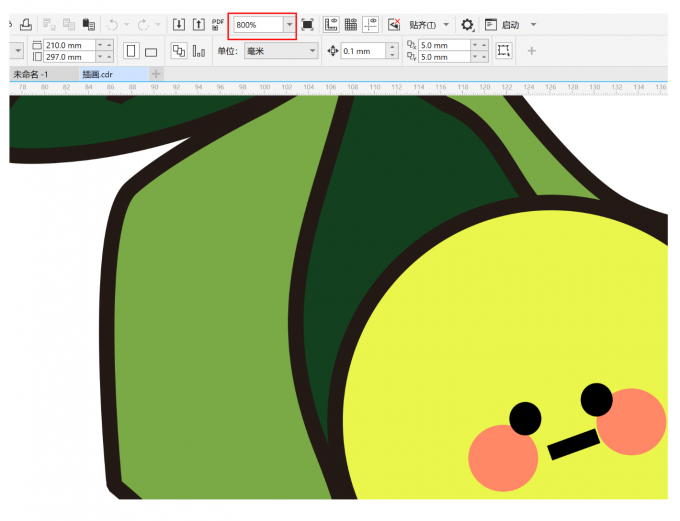Decrease duplicate distance Y with its down arrow
Viewport: 680px width, 521px height.
(x=475, y=57)
